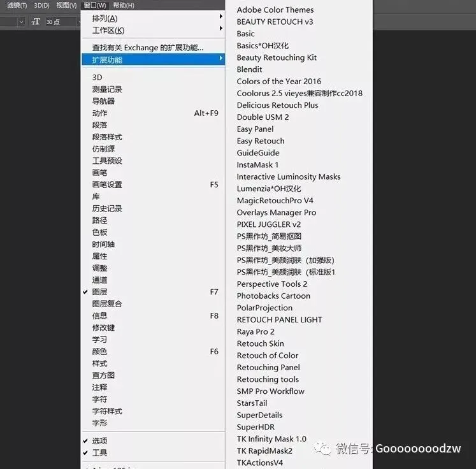Open Raya Pro 2 extension
The image size is (476, 469).
pyautogui.click(x=256, y=331)
